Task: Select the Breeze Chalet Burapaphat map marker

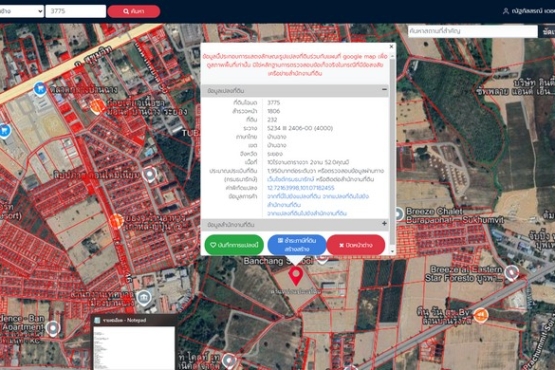Action: pyautogui.click(x=399, y=214)
